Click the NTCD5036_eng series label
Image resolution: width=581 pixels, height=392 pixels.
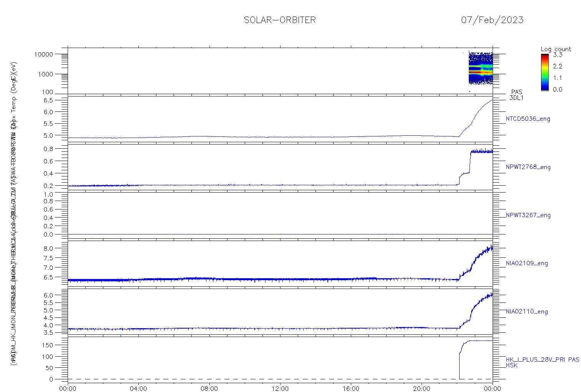[528, 119]
